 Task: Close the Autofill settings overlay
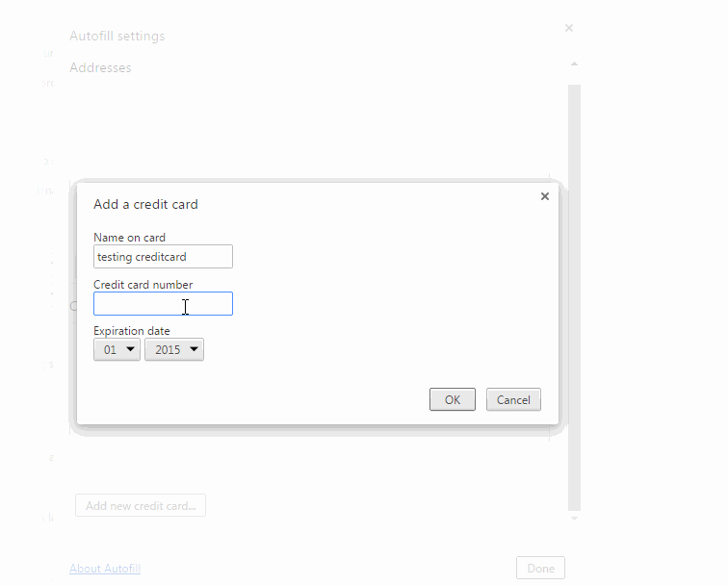(569, 28)
